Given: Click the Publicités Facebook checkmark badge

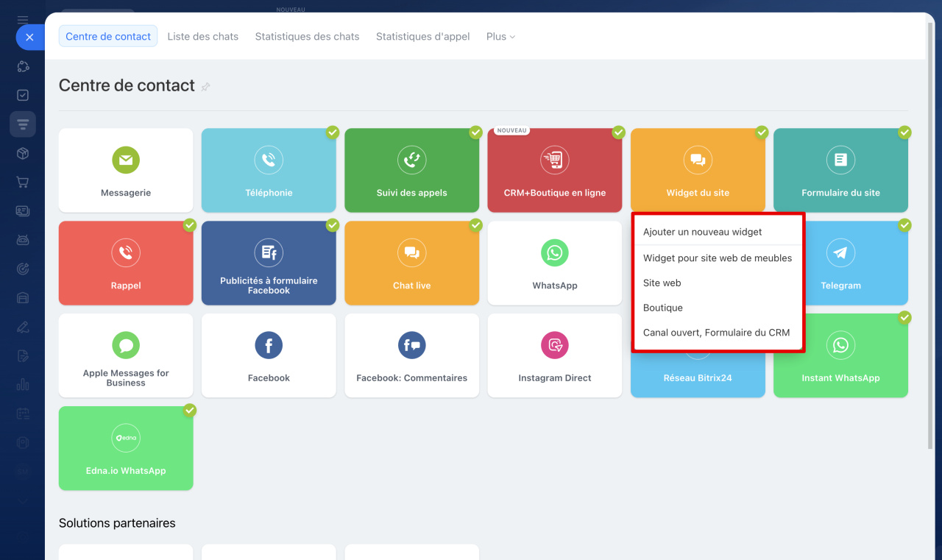Looking at the screenshot, I should point(333,225).
